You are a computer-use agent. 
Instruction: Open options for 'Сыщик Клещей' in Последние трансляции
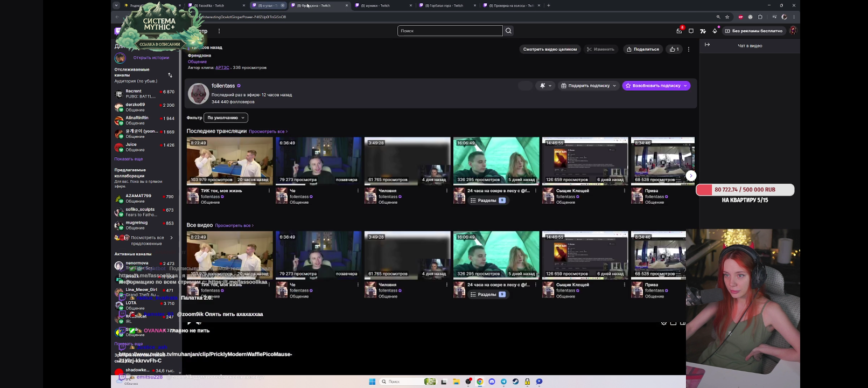point(625,191)
